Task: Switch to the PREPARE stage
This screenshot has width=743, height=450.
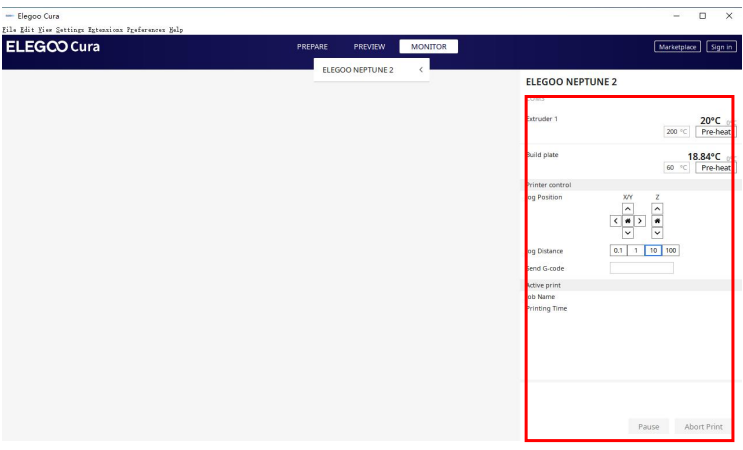Action: [312, 46]
